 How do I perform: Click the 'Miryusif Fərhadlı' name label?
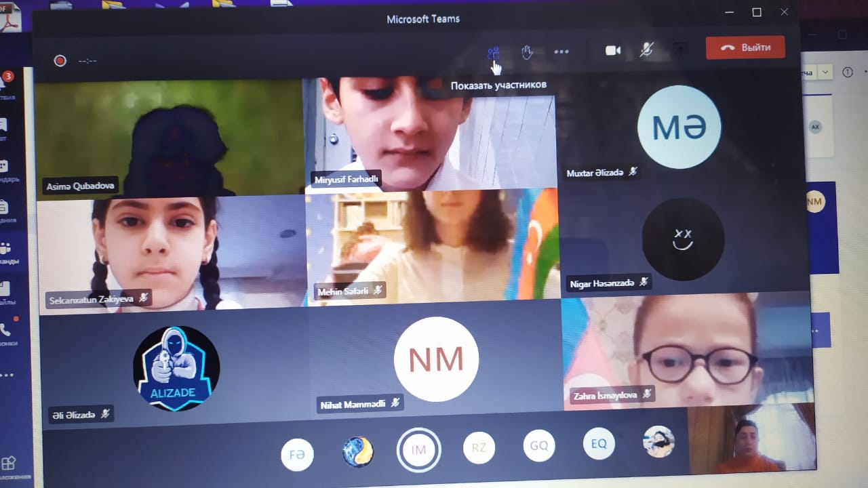tap(347, 180)
